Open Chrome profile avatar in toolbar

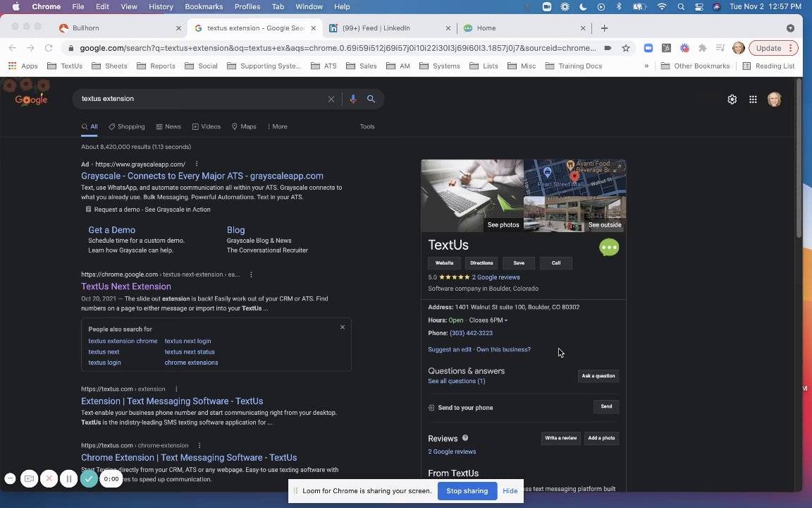(739, 48)
